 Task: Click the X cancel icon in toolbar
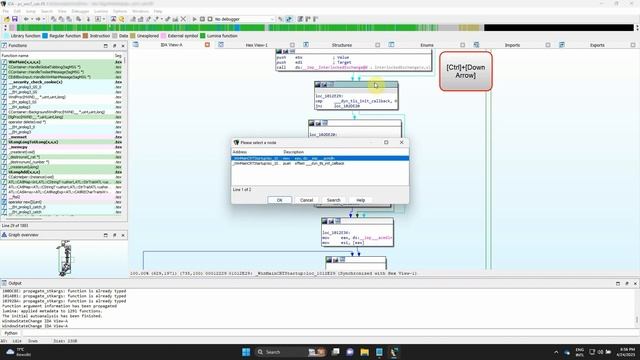[x=183, y=19]
